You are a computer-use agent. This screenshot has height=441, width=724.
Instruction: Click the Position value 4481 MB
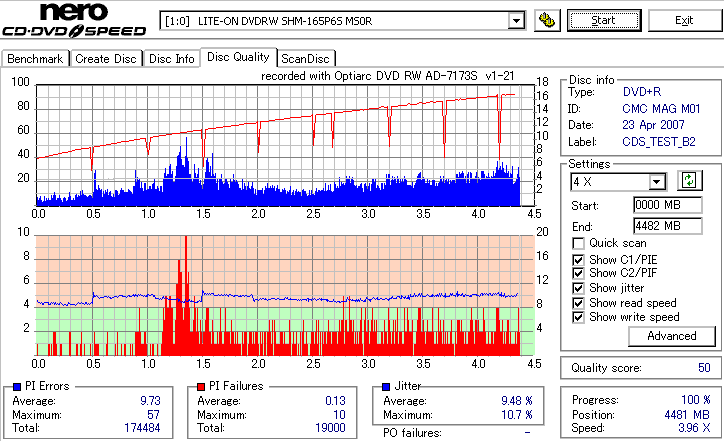[x=687, y=415]
